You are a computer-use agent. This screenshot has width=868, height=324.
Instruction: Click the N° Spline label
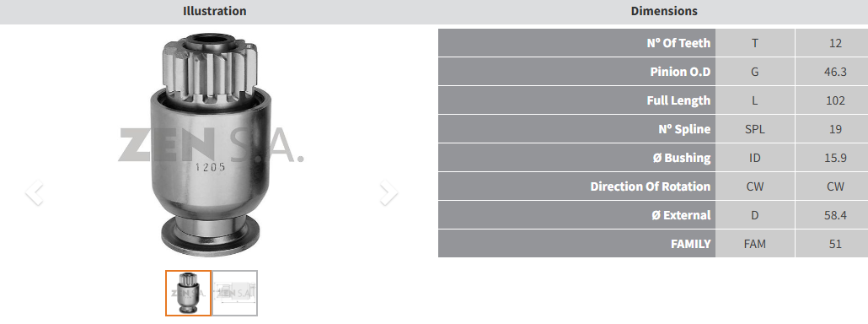(684, 129)
